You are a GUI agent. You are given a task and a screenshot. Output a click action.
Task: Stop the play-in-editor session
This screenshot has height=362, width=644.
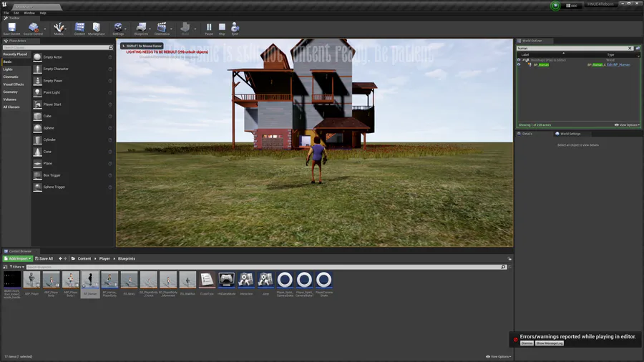click(222, 28)
